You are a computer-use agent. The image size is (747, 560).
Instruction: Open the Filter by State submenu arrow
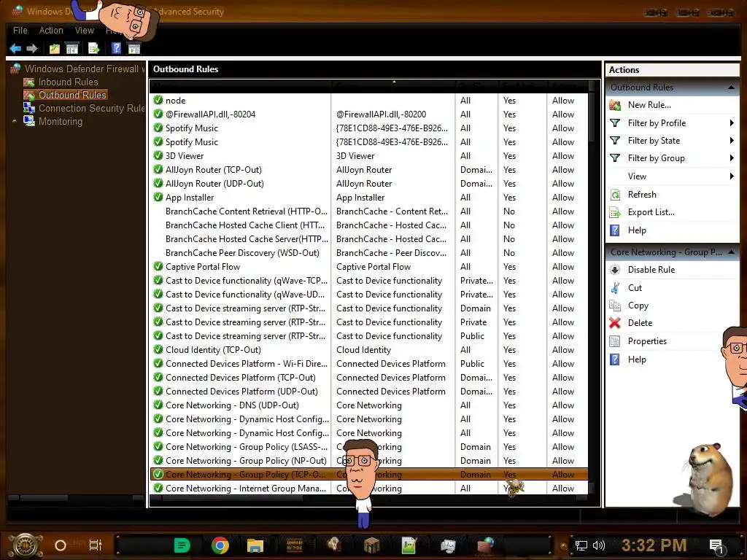click(x=732, y=141)
